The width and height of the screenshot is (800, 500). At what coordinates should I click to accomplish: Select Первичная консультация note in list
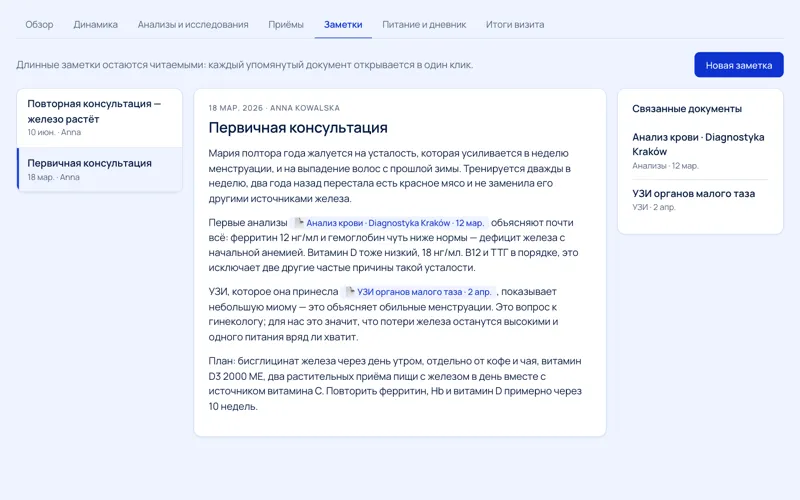click(99, 170)
